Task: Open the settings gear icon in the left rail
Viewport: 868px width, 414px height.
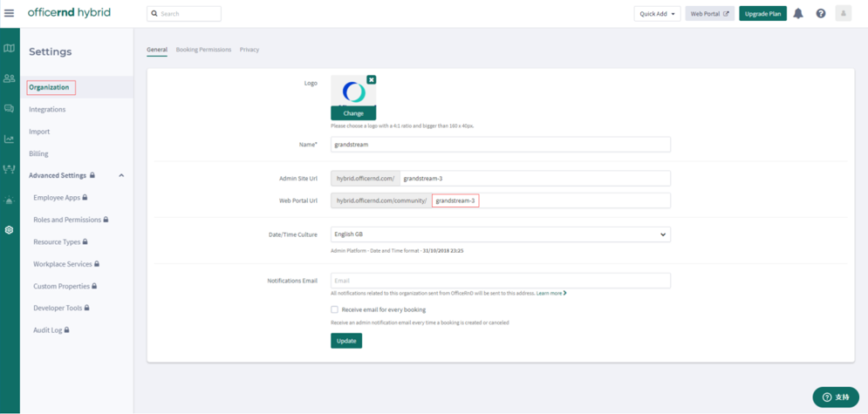Action: 9,230
